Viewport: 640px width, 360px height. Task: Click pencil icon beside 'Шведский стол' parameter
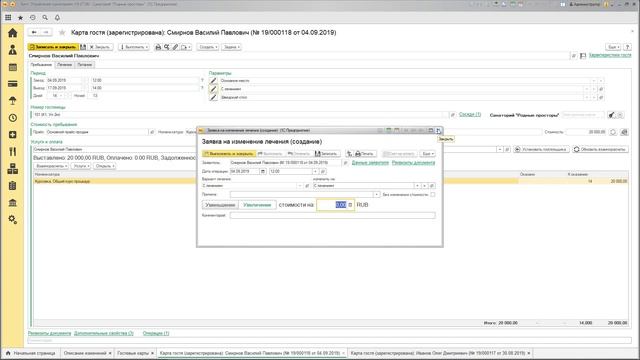[213, 97]
